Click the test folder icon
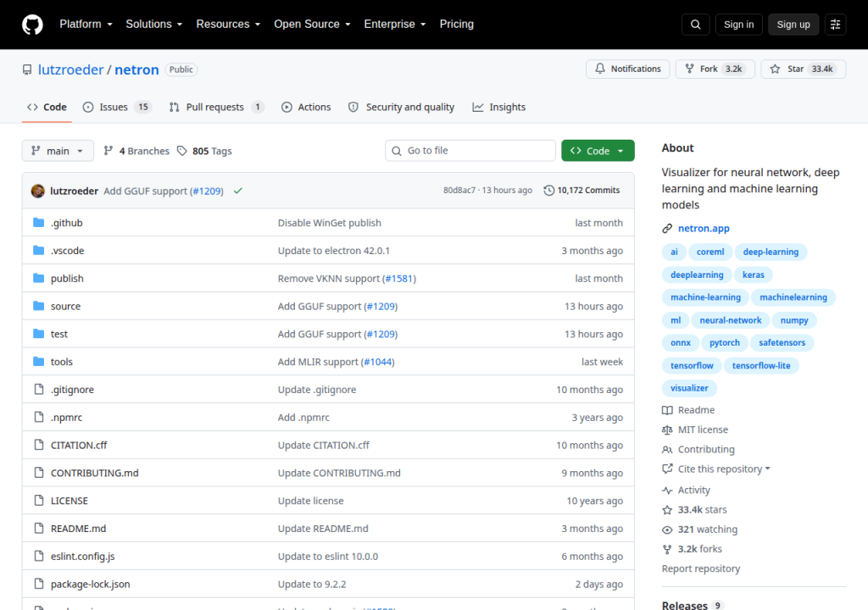 click(x=38, y=333)
